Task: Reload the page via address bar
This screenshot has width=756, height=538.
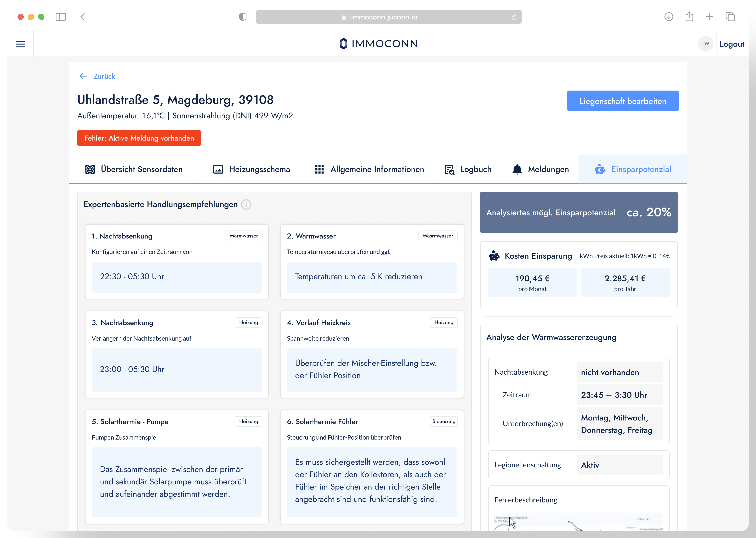Action: pos(514,17)
